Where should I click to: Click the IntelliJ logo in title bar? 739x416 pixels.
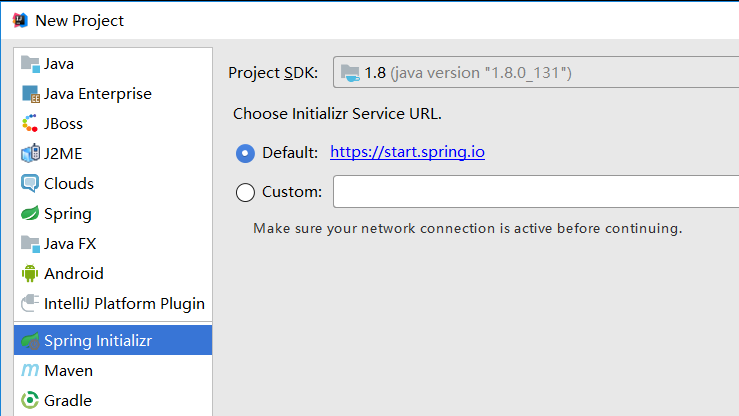coord(20,20)
